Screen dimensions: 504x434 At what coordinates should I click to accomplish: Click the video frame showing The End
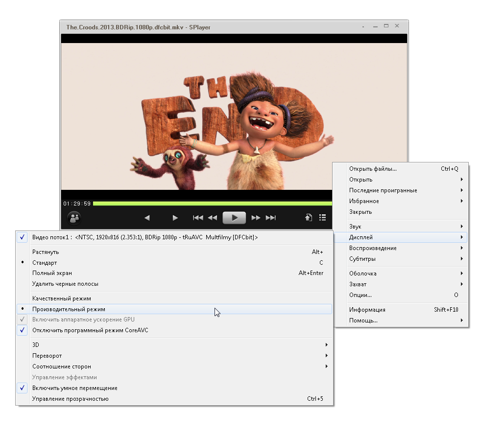tap(234, 116)
